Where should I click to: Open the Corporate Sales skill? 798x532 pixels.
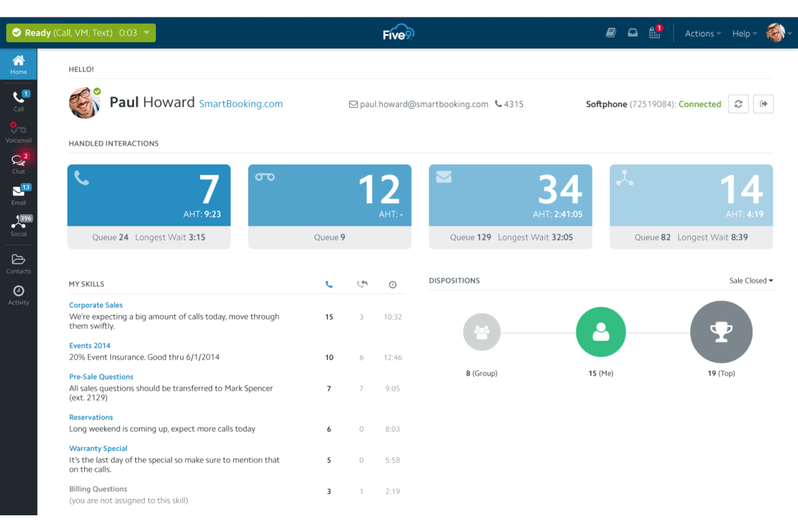(95, 305)
